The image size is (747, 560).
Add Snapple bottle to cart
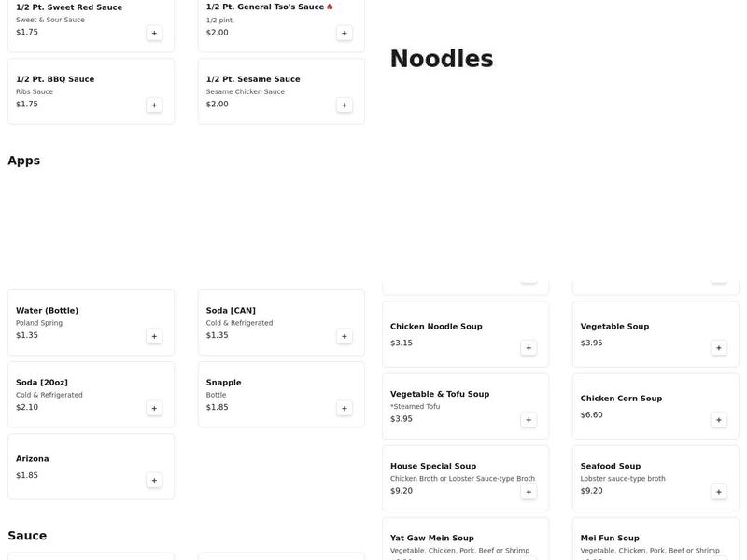(x=345, y=408)
